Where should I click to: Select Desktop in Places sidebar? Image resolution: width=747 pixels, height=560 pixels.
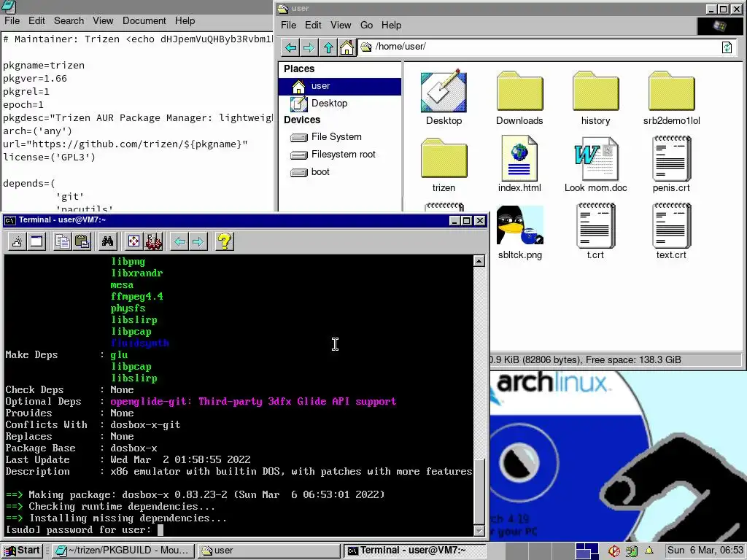pyautogui.click(x=340, y=104)
